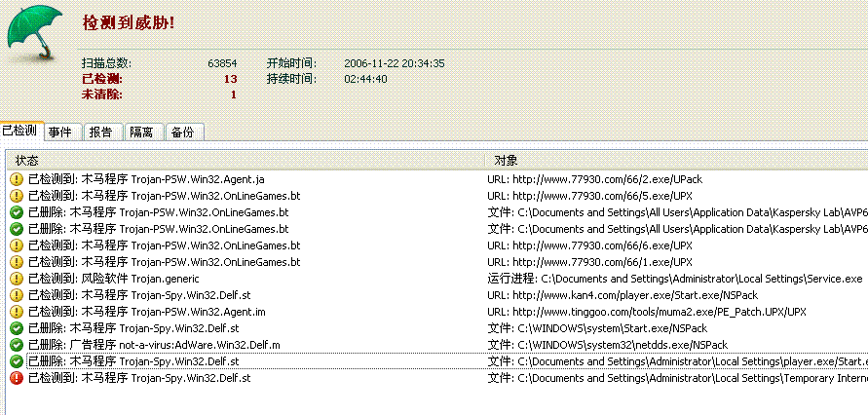The width and height of the screenshot is (868, 415).
Task: Click warning icon beside Trojan-PSW.Win32.Agent.ja
Action: tap(17, 179)
